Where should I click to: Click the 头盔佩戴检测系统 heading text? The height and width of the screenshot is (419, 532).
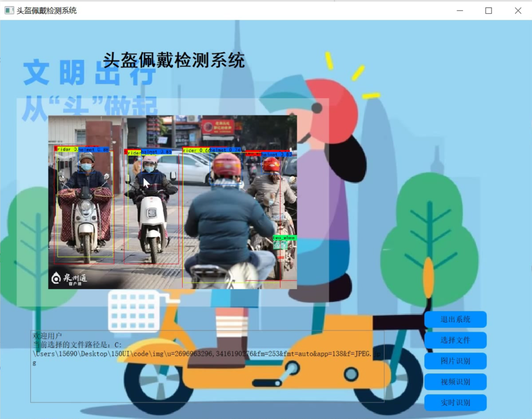click(x=174, y=60)
